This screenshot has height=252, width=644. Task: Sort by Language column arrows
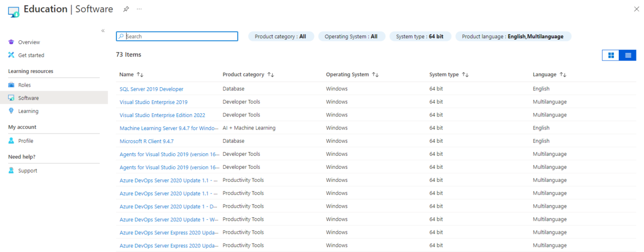point(562,75)
